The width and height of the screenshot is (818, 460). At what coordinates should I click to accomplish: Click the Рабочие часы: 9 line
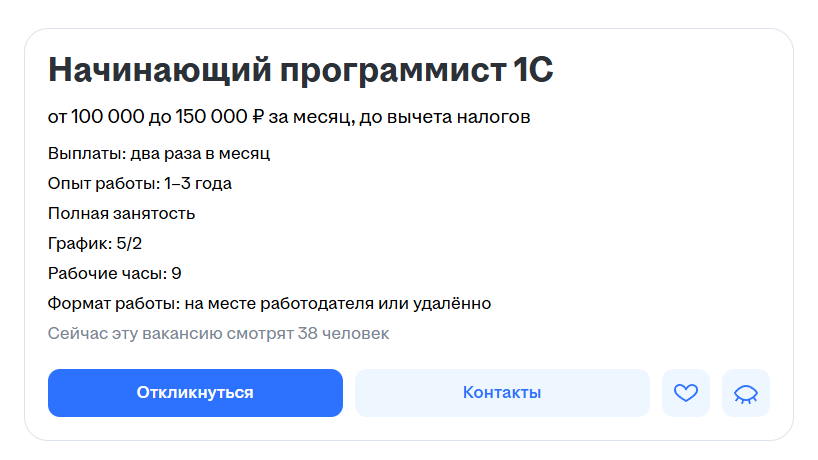115,273
